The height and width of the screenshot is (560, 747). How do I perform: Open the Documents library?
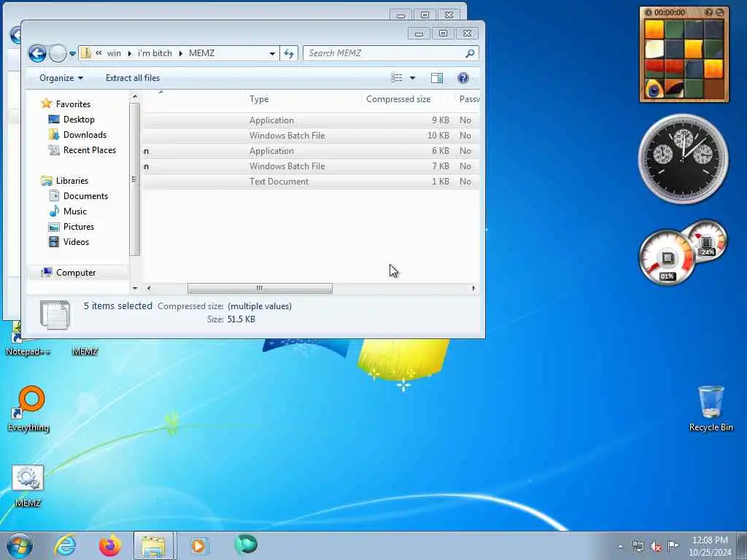[x=85, y=195]
